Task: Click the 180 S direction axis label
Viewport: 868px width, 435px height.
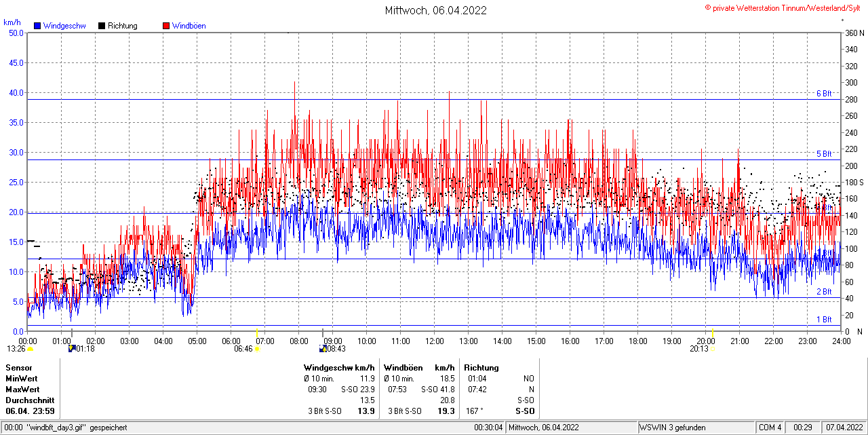Action: [854, 182]
